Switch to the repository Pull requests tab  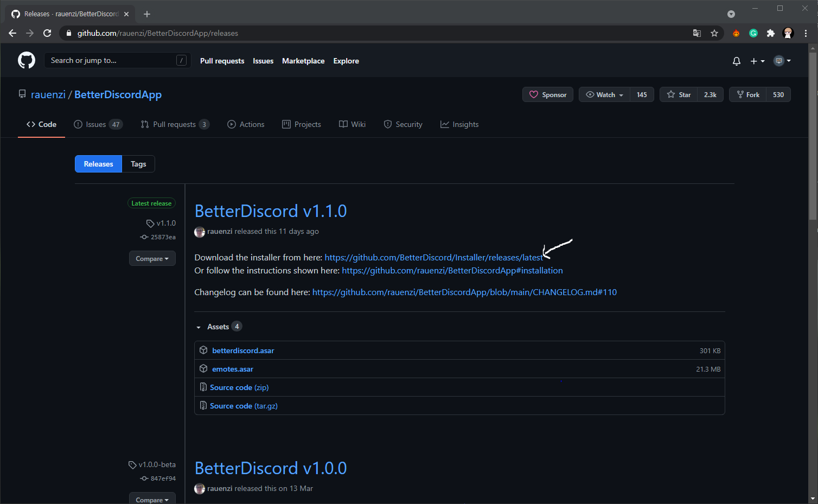[x=175, y=124]
